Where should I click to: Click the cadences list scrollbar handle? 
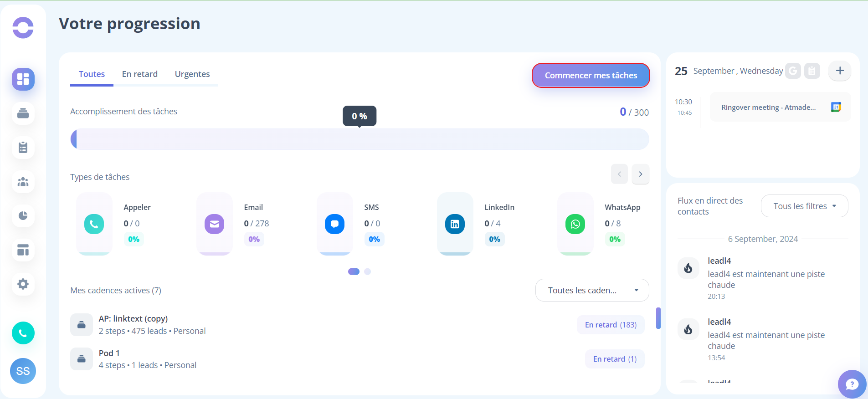658,318
